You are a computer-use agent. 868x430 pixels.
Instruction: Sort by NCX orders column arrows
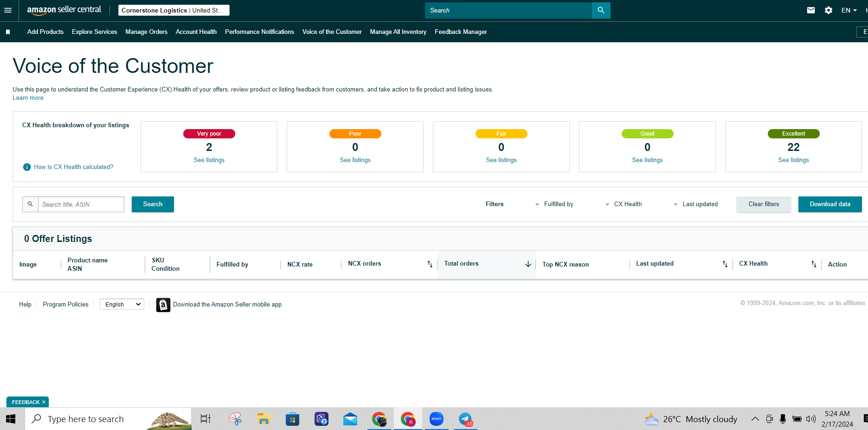coord(430,264)
